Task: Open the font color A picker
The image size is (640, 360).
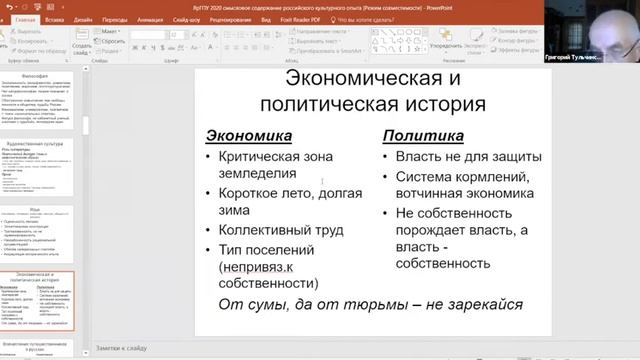Action: pos(211,48)
